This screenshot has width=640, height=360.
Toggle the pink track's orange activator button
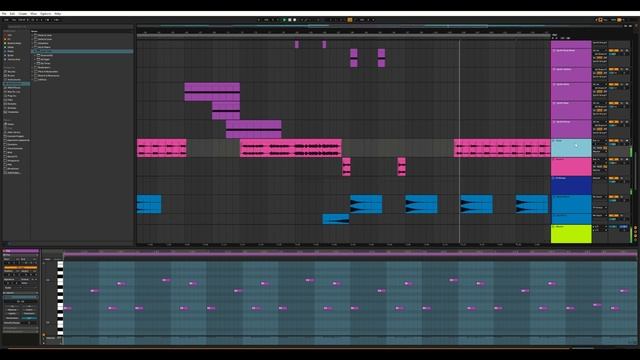[x=613, y=160]
